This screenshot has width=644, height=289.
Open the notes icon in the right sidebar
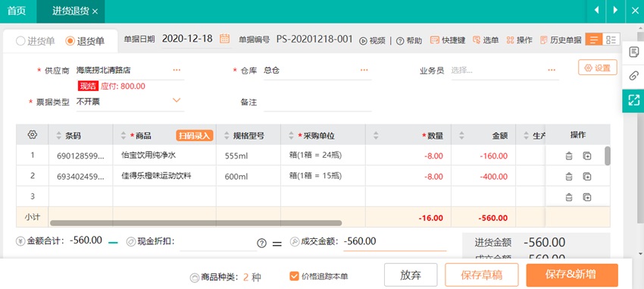(x=633, y=52)
